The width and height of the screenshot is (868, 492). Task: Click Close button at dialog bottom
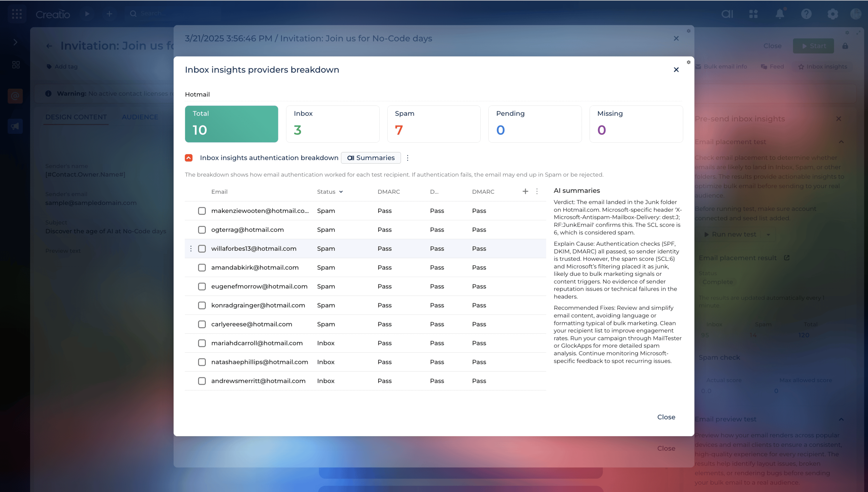666,417
